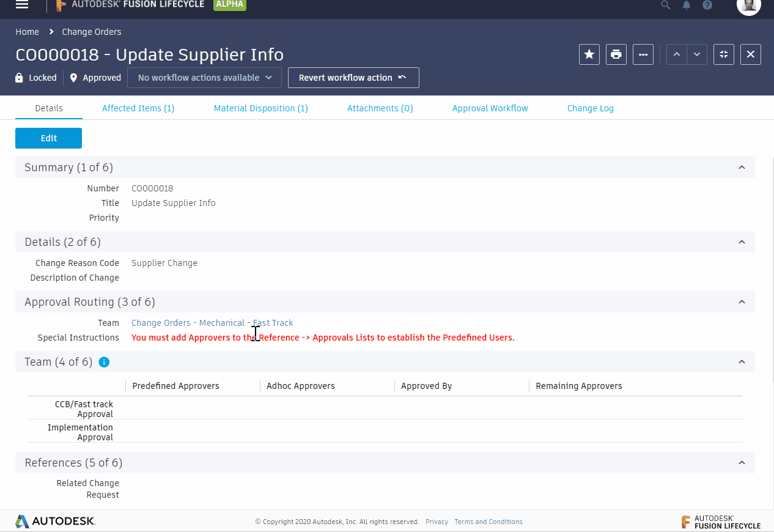This screenshot has width=774, height=532.
Task: Open the Change Log tab
Action: 591,108
